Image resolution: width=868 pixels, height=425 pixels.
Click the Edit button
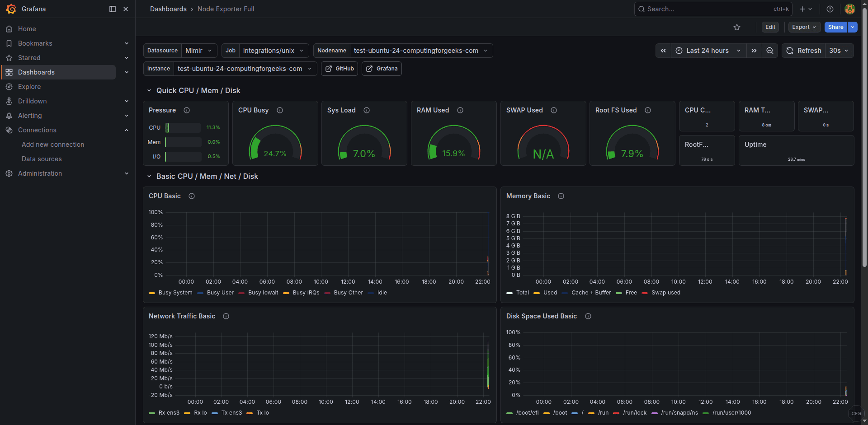click(770, 27)
